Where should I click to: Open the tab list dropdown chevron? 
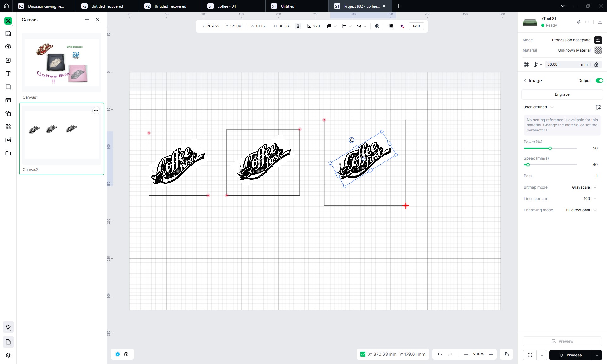pos(563,6)
